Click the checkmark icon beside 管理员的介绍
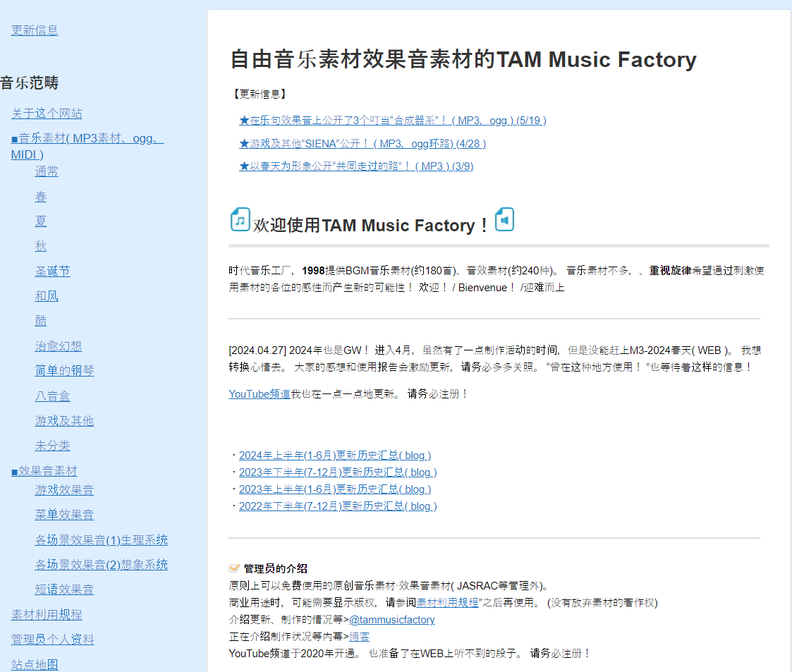792x672 pixels. click(x=234, y=568)
